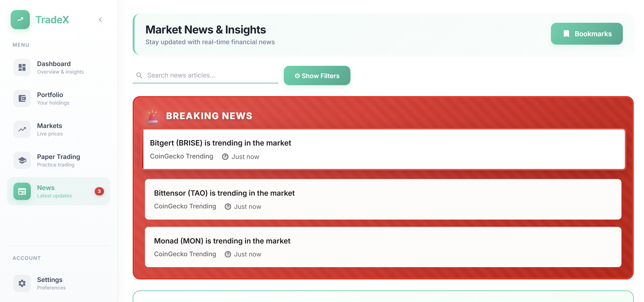
Task: Click the search magnifier icon
Action: tap(139, 75)
